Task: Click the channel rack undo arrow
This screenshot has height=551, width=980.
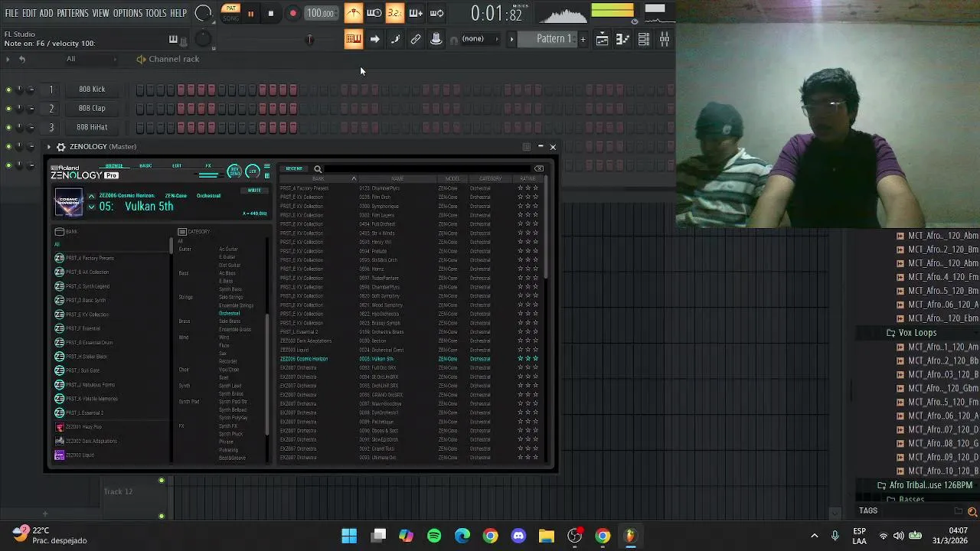Action: coord(22,59)
